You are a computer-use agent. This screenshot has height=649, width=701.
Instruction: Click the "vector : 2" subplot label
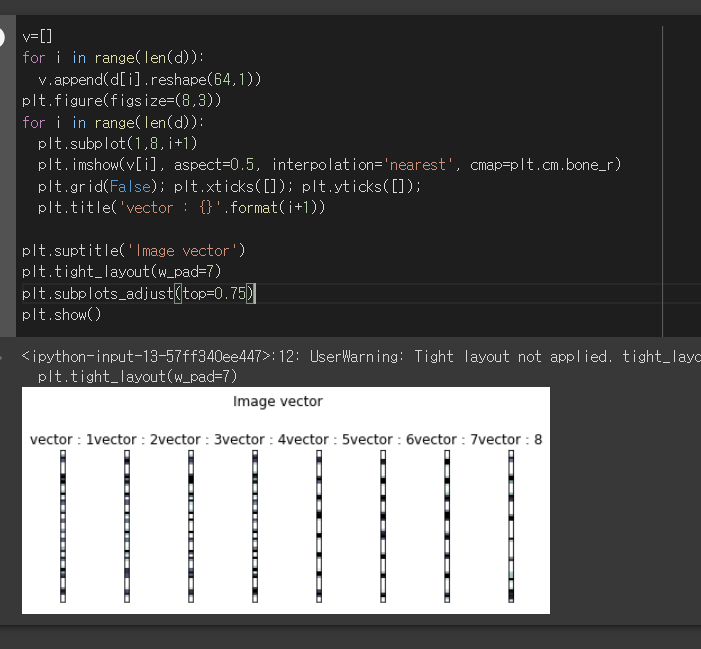[126, 440]
